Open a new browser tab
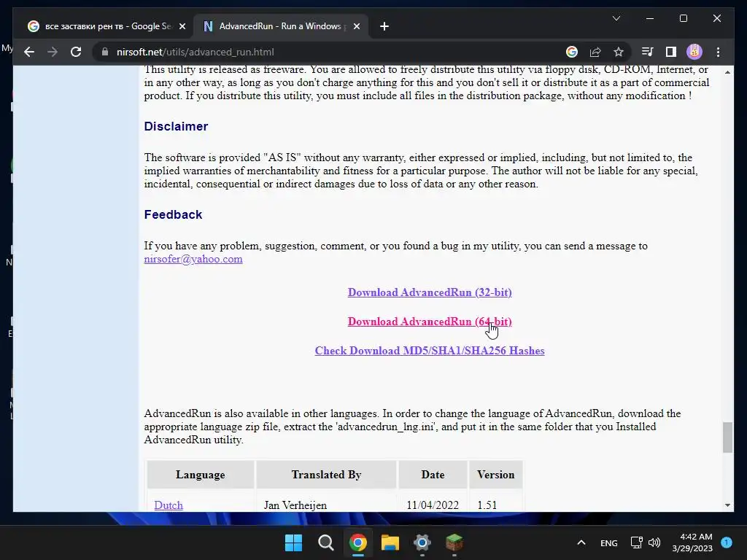The width and height of the screenshot is (747, 560). pos(384,26)
